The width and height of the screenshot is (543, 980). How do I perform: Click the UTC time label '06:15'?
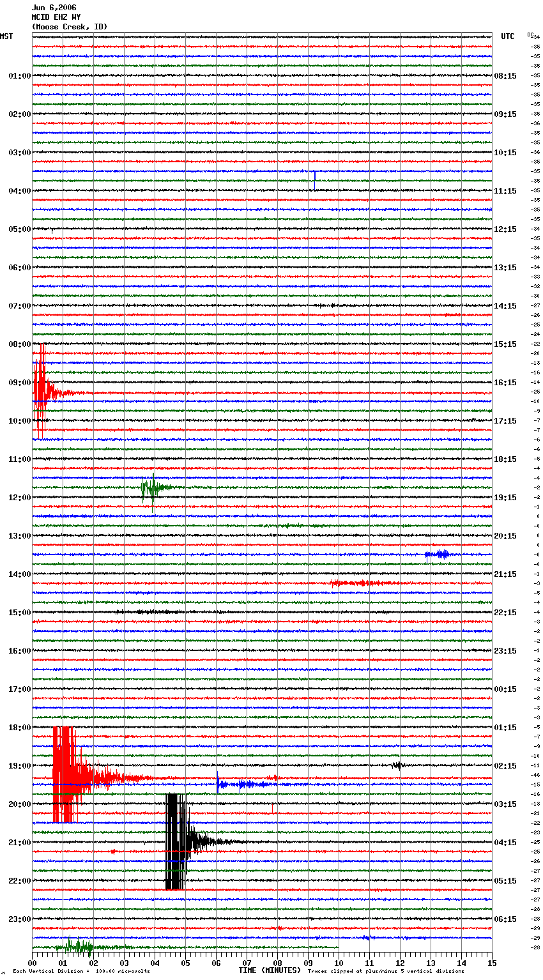pyautogui.click(x=505, y=919)
